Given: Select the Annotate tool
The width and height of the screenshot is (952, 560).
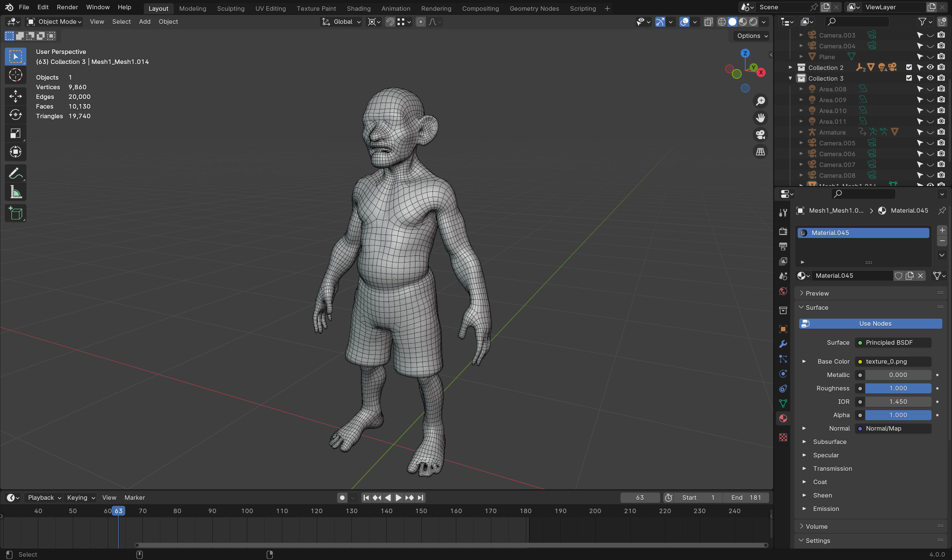Looking at the screenshot, I should point(16,173).
